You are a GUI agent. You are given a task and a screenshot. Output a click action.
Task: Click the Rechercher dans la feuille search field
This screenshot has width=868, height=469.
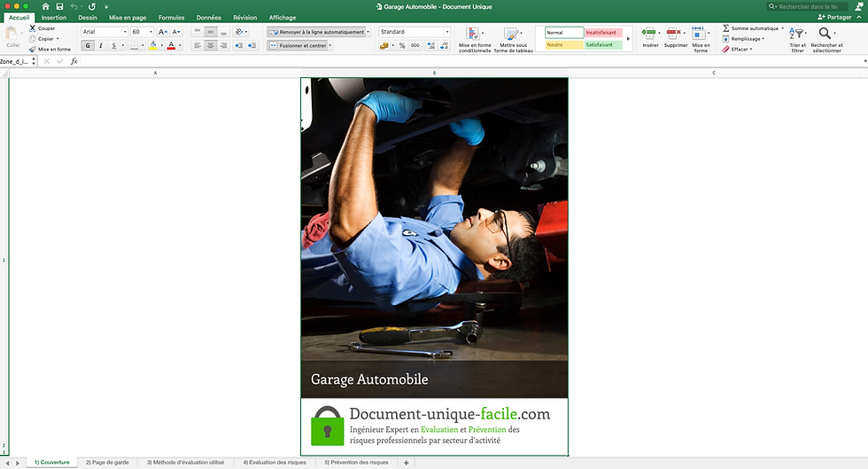pyautogui.click(x=807, y=7)
